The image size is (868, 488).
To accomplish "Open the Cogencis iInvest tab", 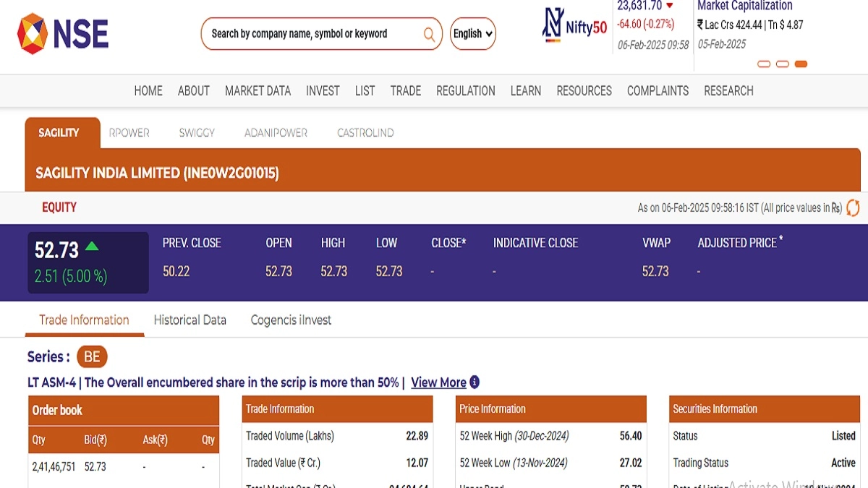I will [291, 320].
